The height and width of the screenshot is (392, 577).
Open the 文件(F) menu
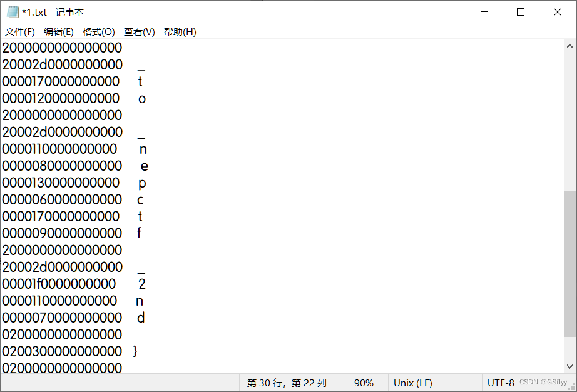coord(20,31)
